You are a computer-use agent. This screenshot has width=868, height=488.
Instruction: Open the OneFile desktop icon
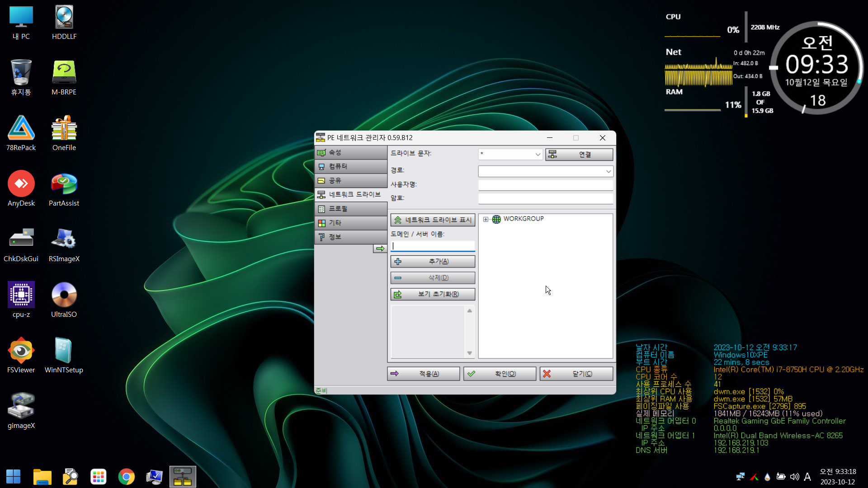point(64,133)
